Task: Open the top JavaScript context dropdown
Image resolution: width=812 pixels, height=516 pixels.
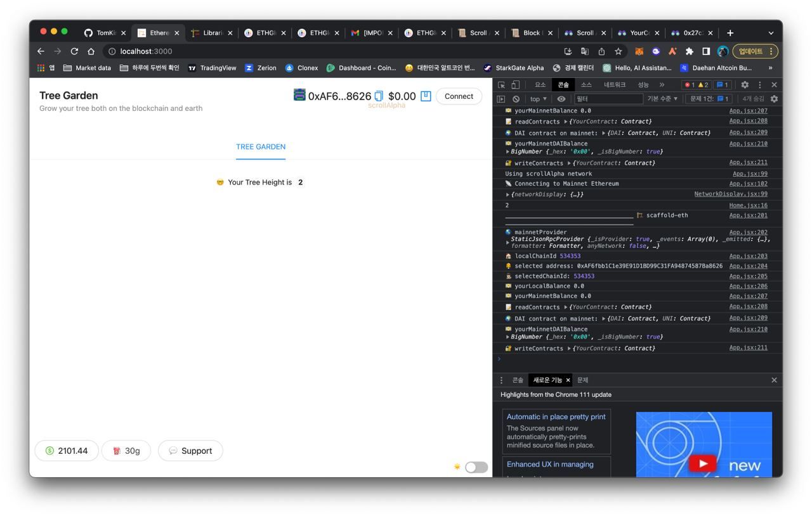Action: (538, 99)
